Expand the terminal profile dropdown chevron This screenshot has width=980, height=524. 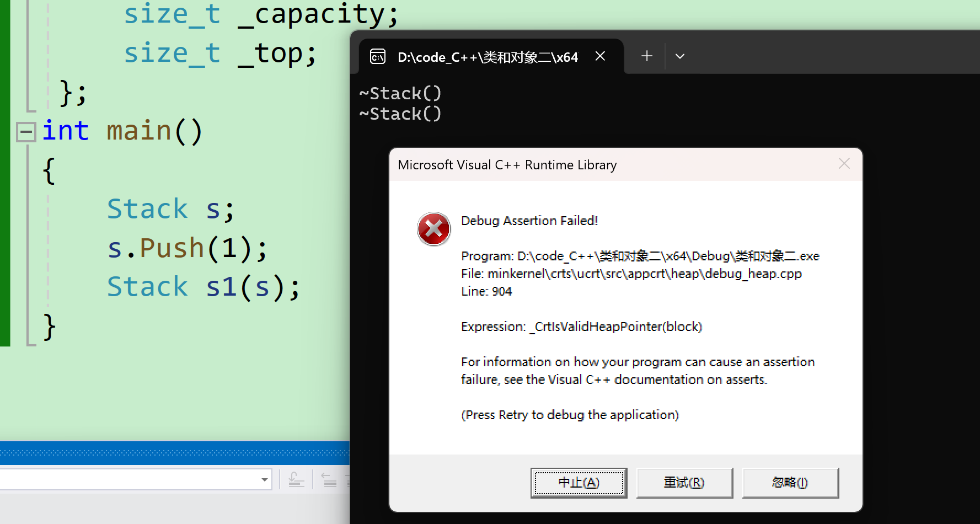pyautogui.click(x=680, y=56)
